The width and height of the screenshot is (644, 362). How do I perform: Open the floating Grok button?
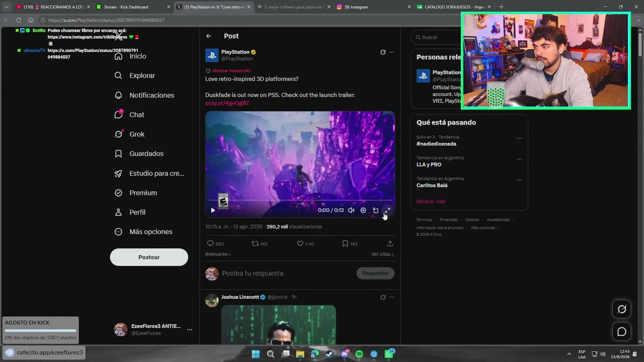pos(622,309)
